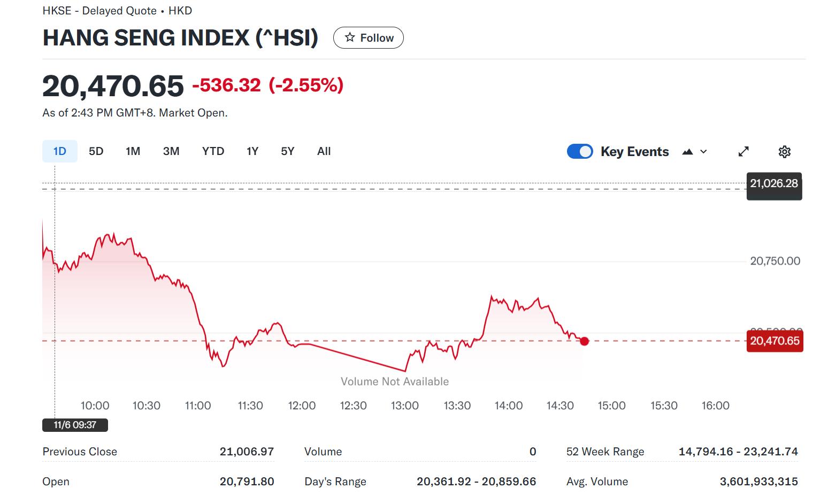
Task: Expand chart to full screen
Action: [743, 152]
